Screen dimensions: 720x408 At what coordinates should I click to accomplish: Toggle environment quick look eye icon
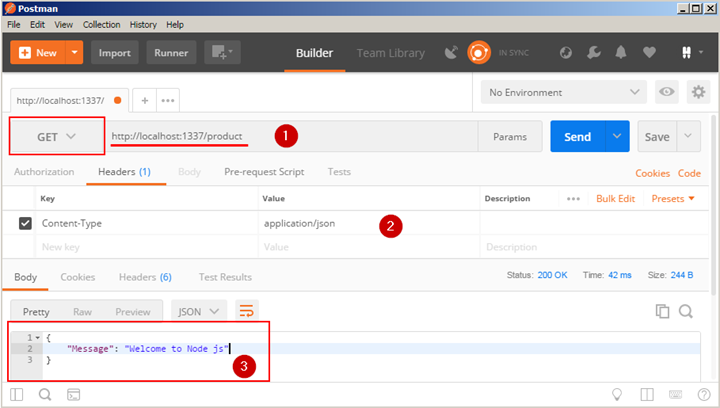pos(666,92)
